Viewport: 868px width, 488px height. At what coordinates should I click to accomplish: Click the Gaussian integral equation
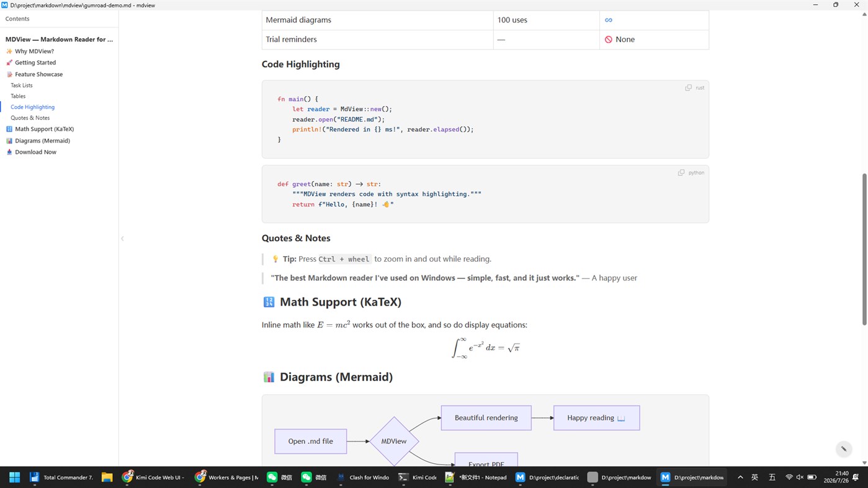tap(485, 348)
